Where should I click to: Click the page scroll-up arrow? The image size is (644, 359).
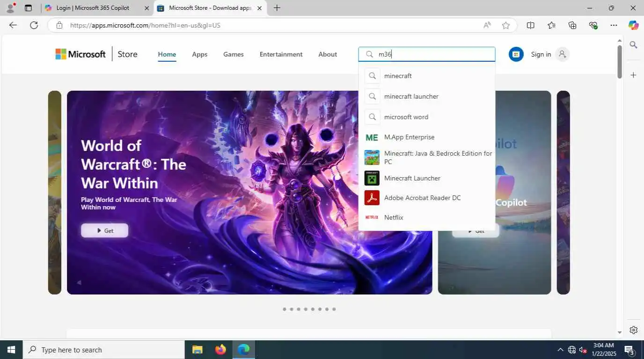coord(620,41)
